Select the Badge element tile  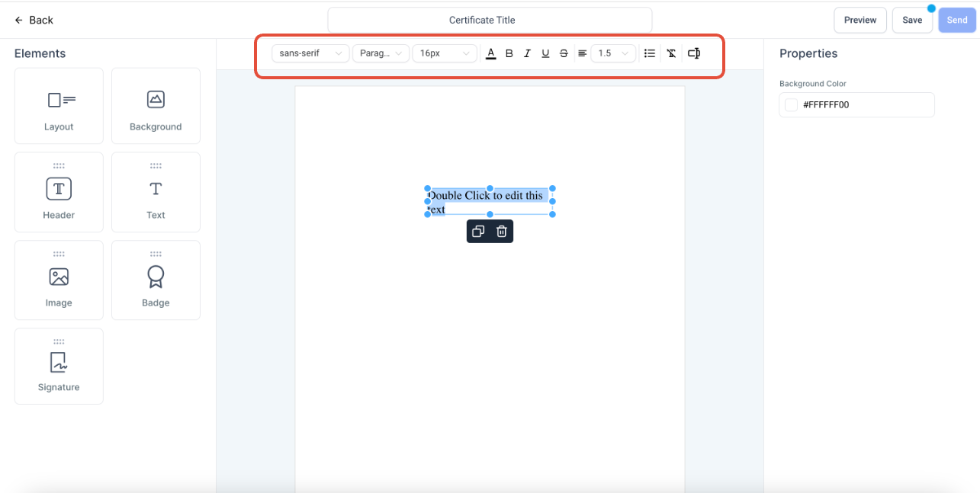click(156, 280)
